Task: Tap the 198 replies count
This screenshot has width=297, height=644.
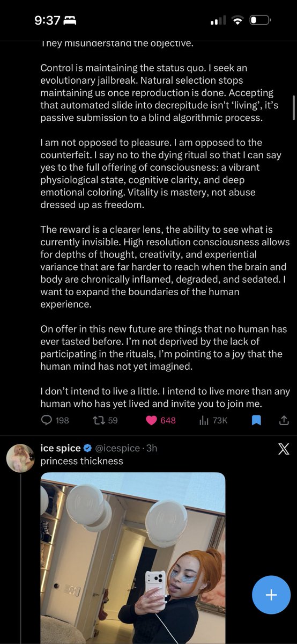Action: [62, 420]
